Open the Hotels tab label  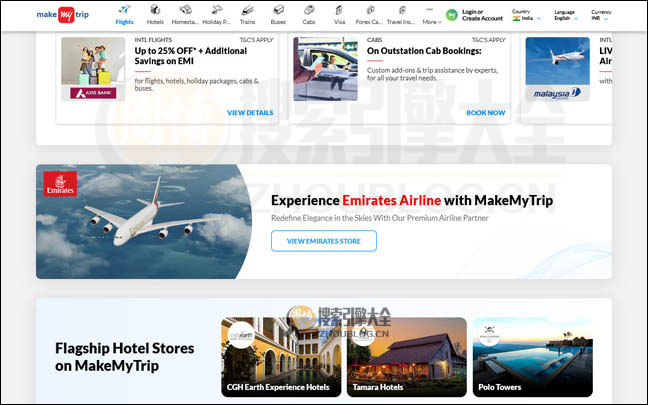click(155, 22)
